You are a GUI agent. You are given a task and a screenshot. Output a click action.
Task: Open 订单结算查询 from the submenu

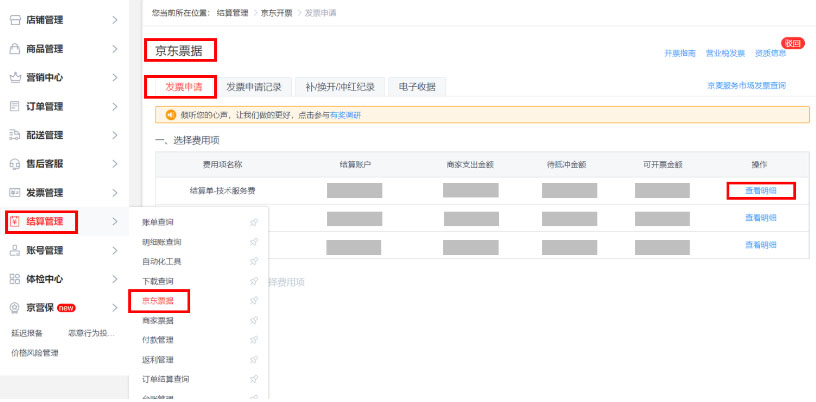coord(165,379)
